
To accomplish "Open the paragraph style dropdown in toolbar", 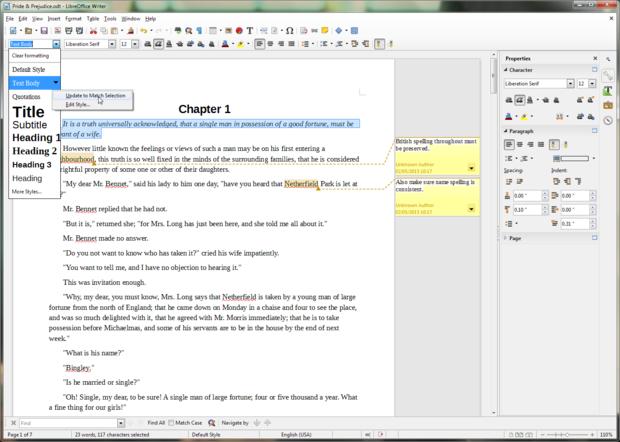I will point(56,44).
